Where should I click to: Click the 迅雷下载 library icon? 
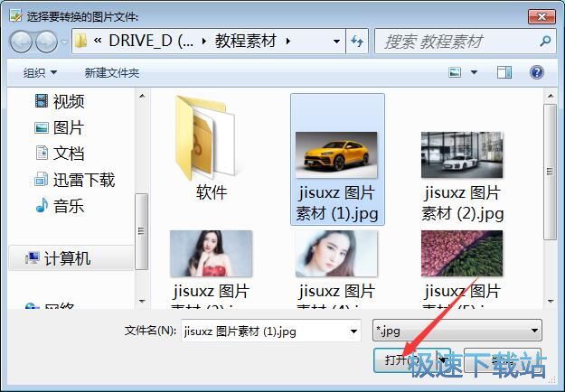coord(41,179)
